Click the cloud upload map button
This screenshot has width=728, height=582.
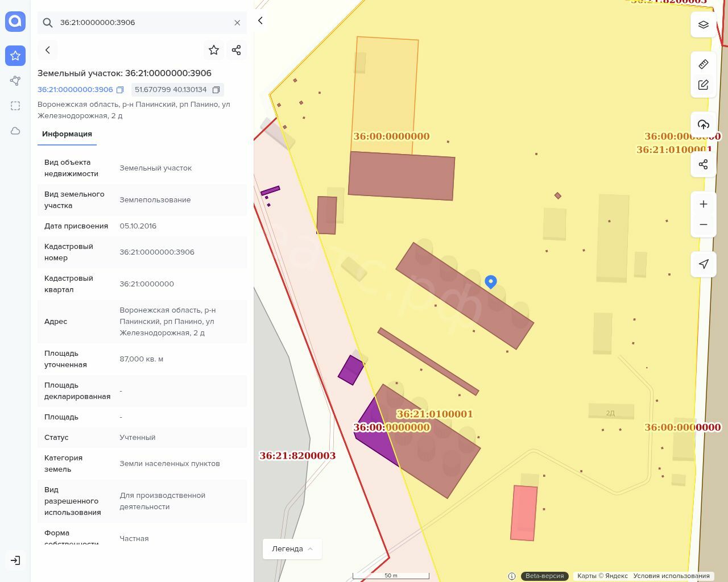tap(703, 124)
